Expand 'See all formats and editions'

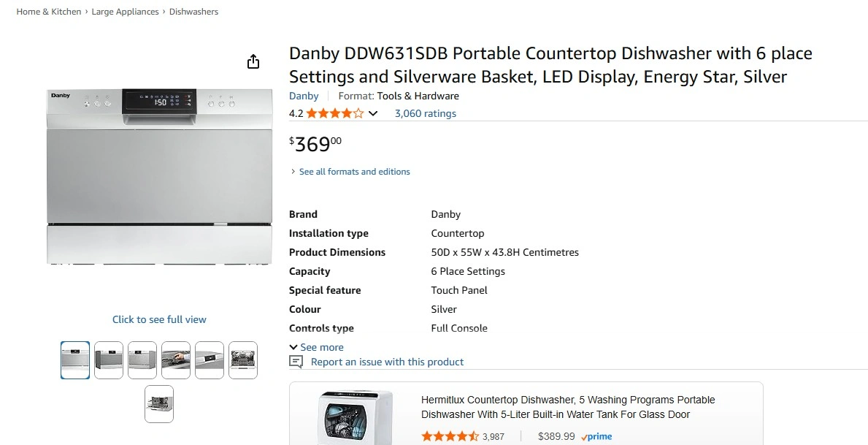tap(354, 172)
